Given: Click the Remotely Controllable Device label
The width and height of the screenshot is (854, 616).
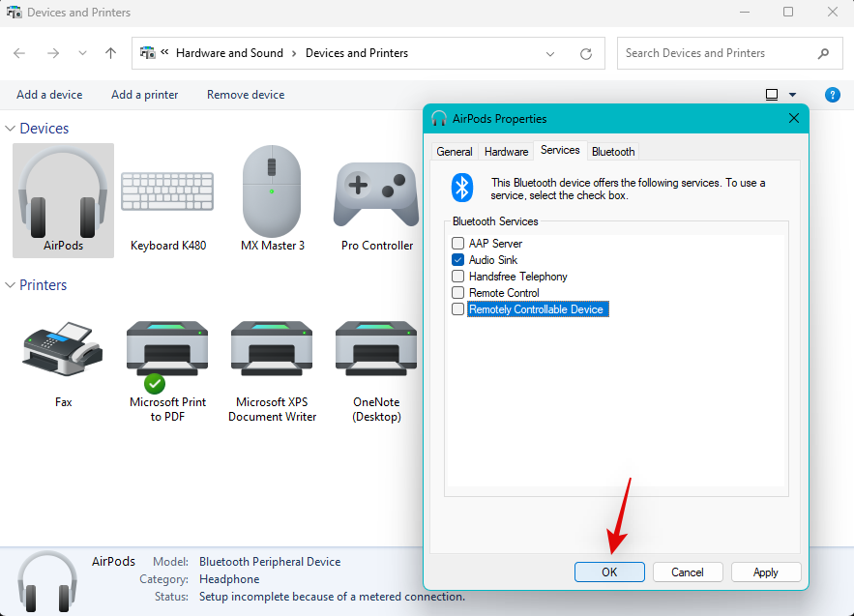Looking at the screenshot, I should coord(537,309).
